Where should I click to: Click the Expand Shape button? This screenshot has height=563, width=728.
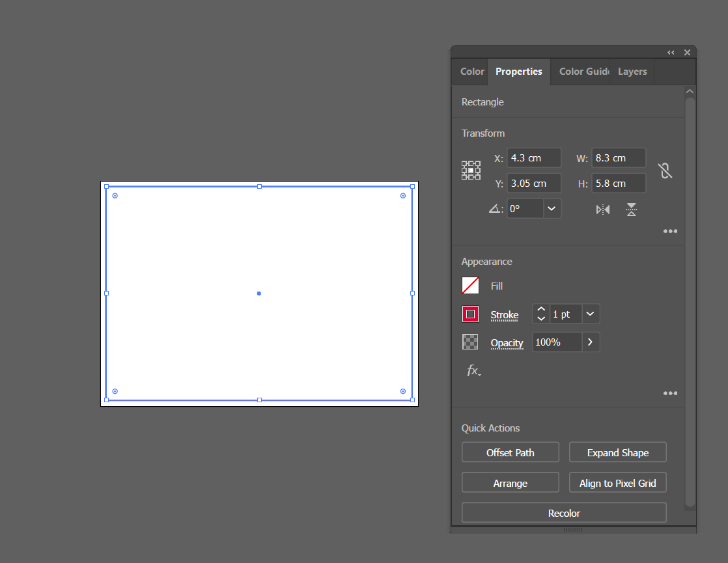pyautogui.click(x=617, y=452)
